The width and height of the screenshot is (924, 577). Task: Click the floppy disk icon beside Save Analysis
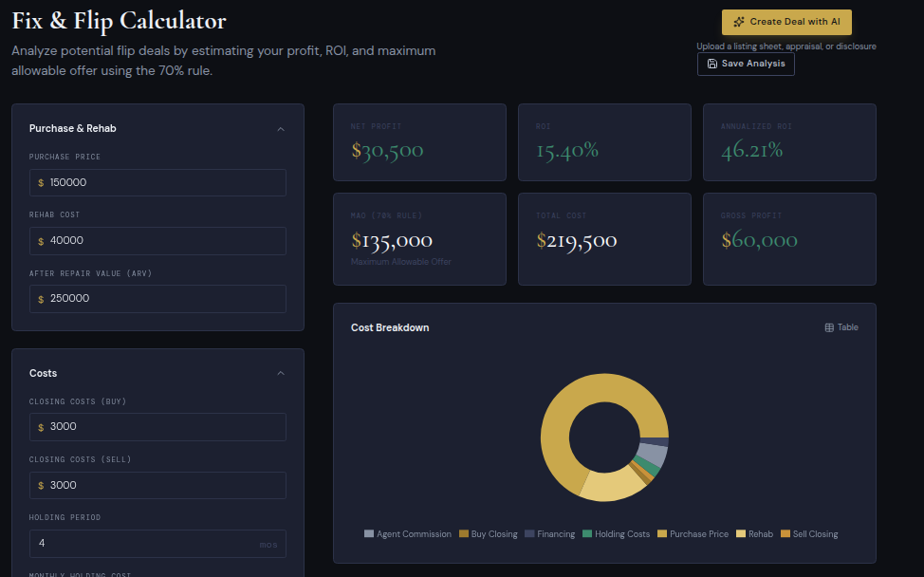click(711, 64)
